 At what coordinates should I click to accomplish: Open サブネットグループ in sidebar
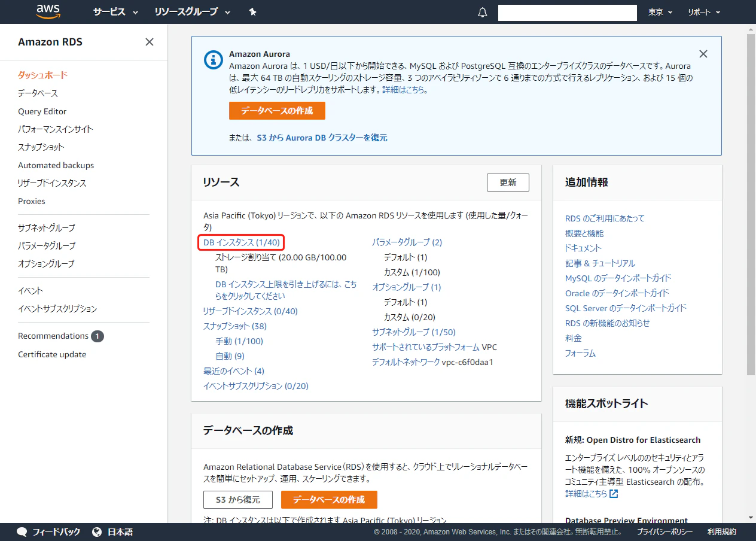point(47,228)
